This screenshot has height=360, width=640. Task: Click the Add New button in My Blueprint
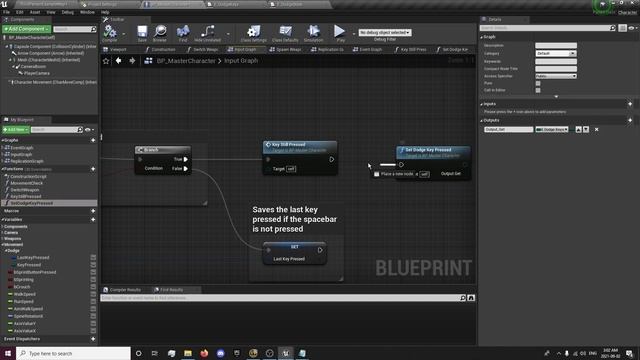point(16,130)
